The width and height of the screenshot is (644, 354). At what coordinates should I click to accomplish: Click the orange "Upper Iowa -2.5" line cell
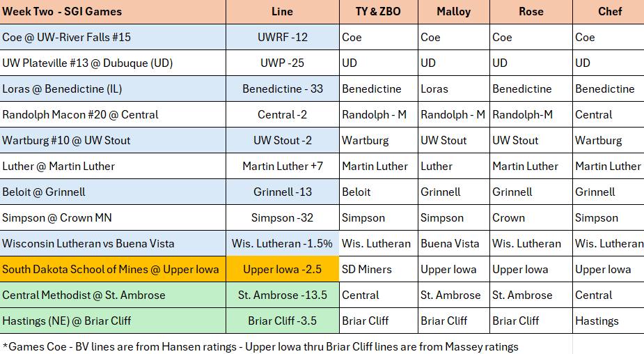[x=282, y=270]
